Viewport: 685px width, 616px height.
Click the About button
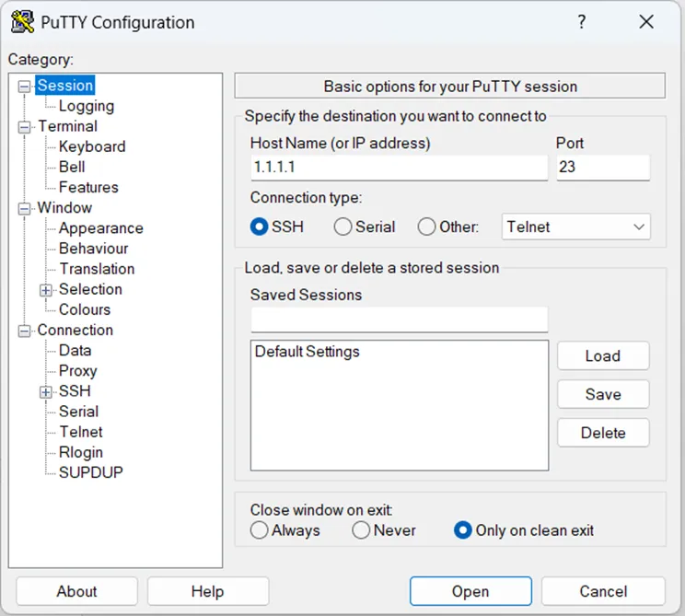click(x=77, y=591)
